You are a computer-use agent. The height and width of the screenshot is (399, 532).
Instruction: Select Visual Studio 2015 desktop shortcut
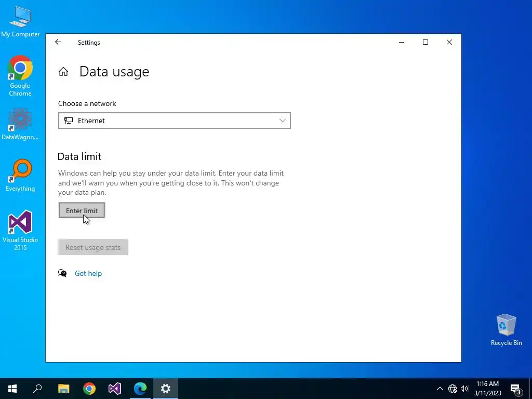(x=20, y=231)
